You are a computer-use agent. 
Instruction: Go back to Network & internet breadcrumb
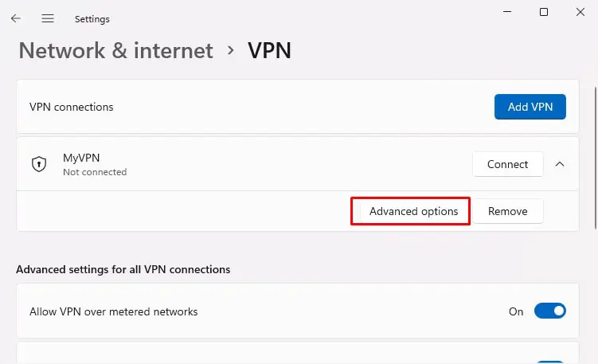pyautogui.click(x=115, y=51)
